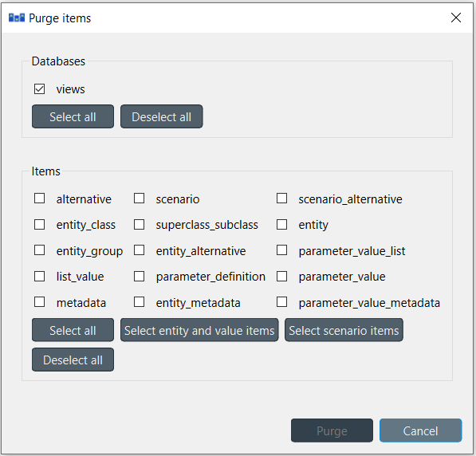This screenshot has height=456, width=476.
Task: Enable the entity_metadata checkbox
Action: [x=139, y=302]
